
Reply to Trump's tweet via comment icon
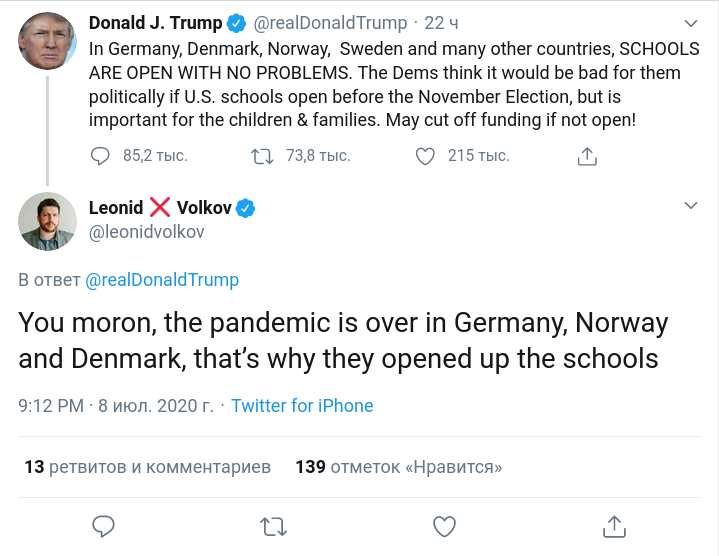coord(101,156)
